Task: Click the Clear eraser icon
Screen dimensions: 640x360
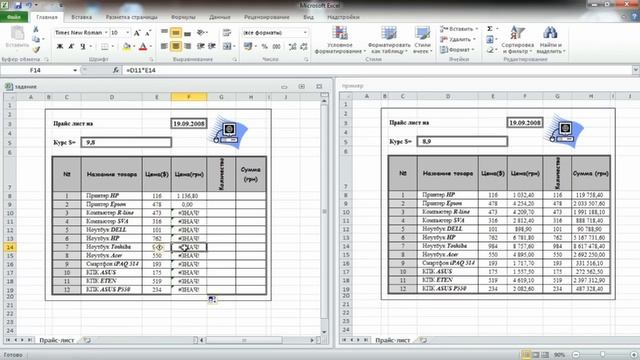Action: click(490, 50)
